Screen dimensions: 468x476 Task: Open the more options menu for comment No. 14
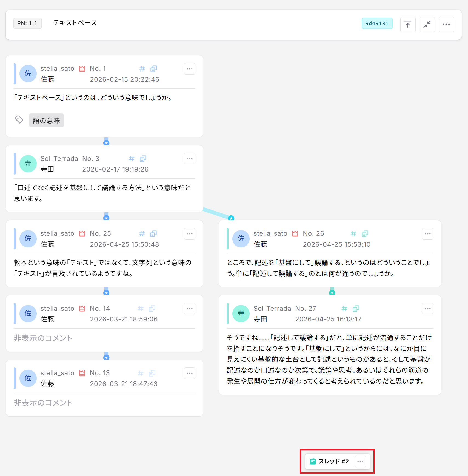click(189, 309)
